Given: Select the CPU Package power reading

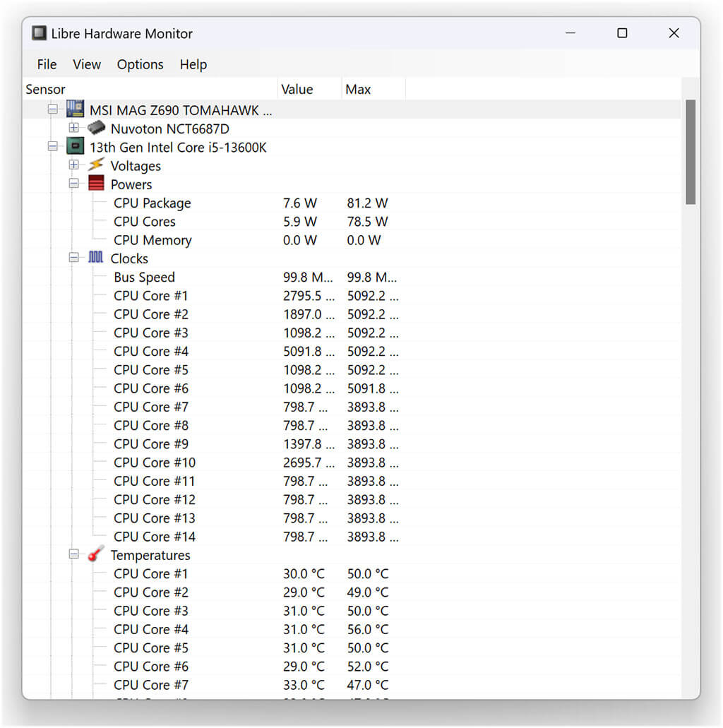Looking at the screenshot, I should coord(152,203).
